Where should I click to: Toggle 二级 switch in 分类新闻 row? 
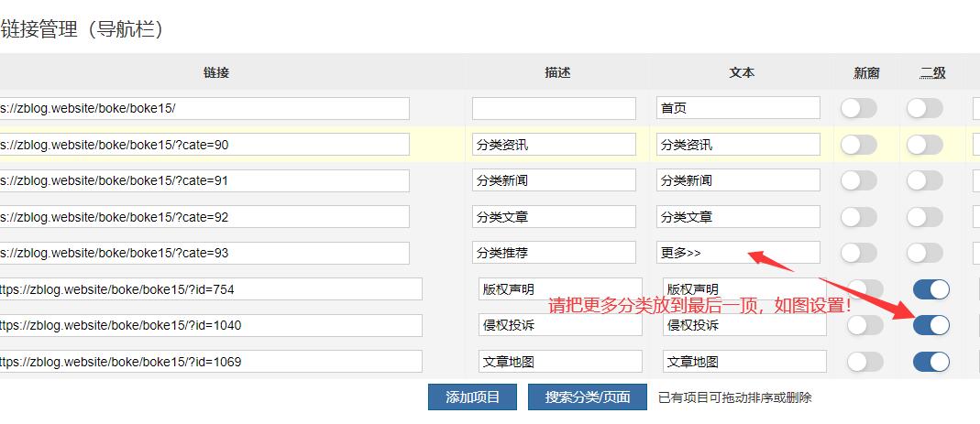925,180
